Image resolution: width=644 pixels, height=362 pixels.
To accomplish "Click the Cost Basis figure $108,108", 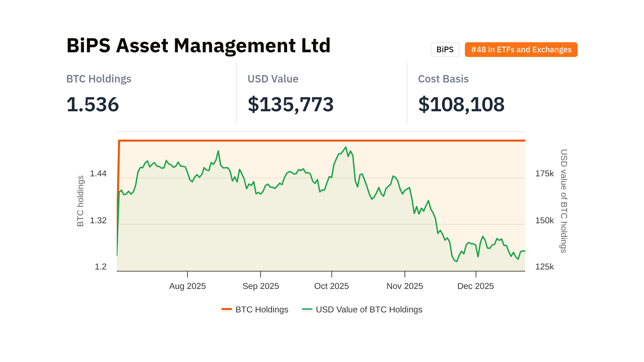I will [x=461, y=104].
